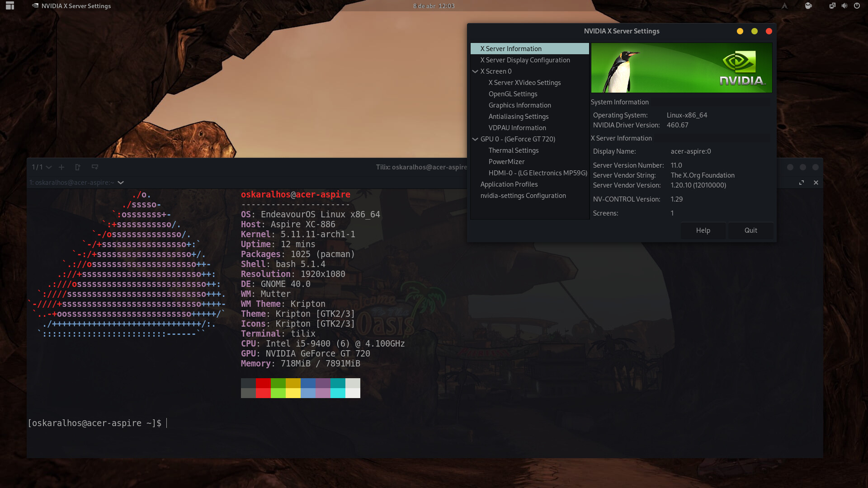Click the Quit button in NVIDIA settings
This screenshot has height=488, width=868.
pyautogui.click(x=750, y=230)
